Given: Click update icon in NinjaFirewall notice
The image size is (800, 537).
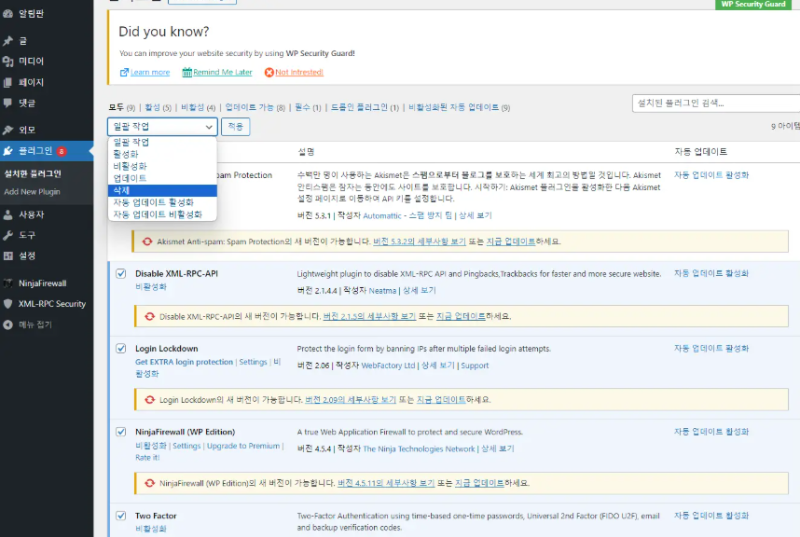Looking at the screenshot, I should [x=149, y=483].
